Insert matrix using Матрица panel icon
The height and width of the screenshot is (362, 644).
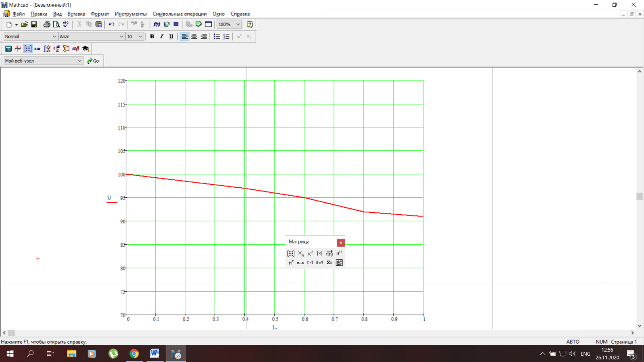pyautogui.click(x=291, y=253)
